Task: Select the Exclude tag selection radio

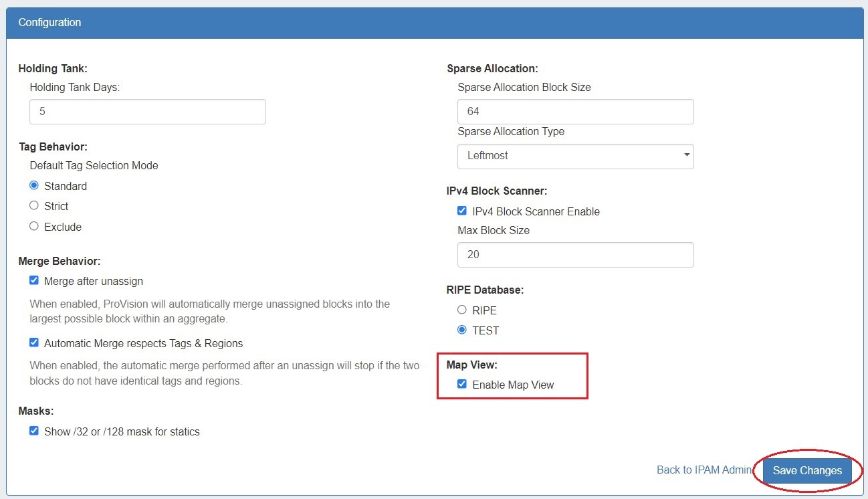Action: pos(34,226)
